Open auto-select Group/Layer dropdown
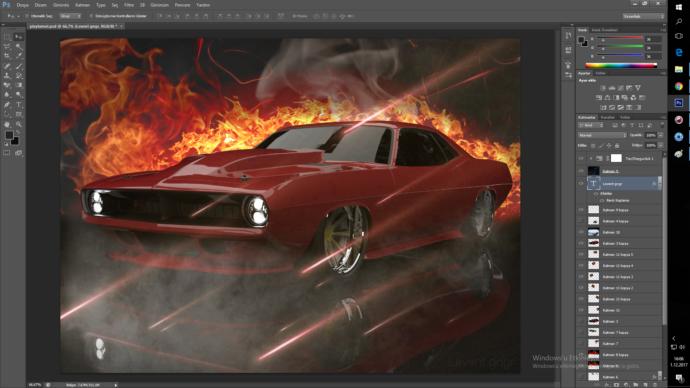 click(70, 16)
